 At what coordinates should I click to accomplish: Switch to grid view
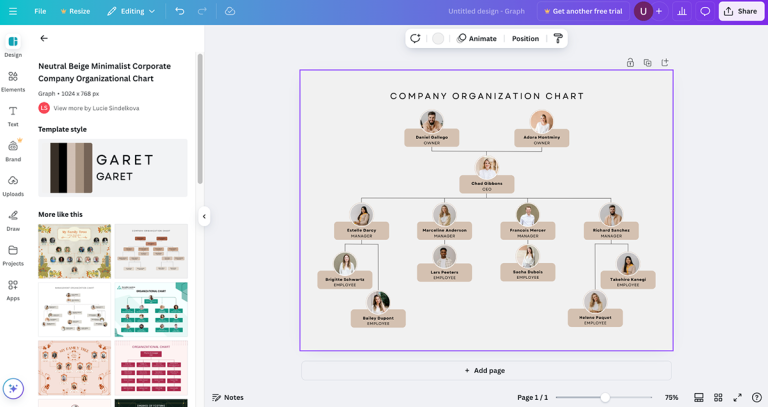(x=718, y=398)
